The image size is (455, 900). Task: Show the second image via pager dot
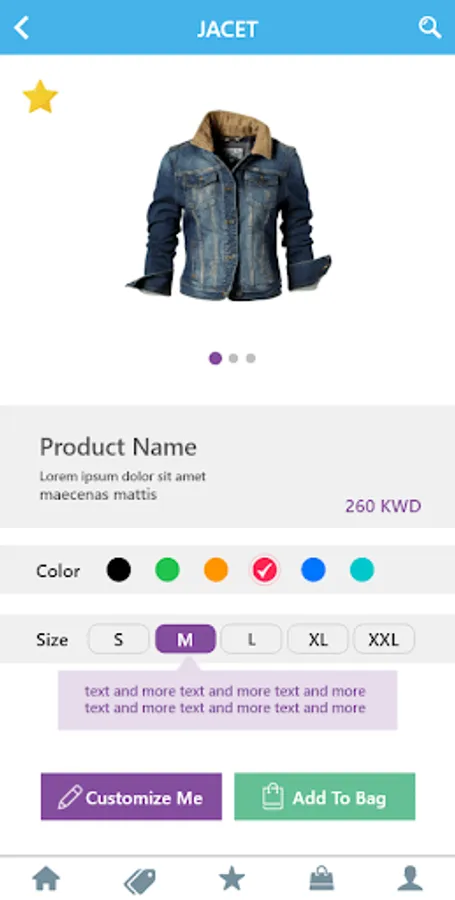click(233, 358)
